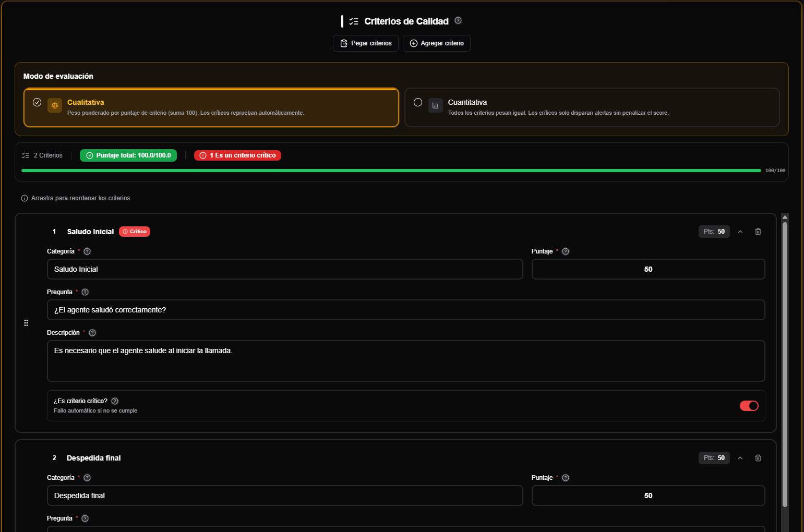Click the Puntaje total 100.0/100.0 badge
Screen dimensions: 804x532
pos(128,155)
